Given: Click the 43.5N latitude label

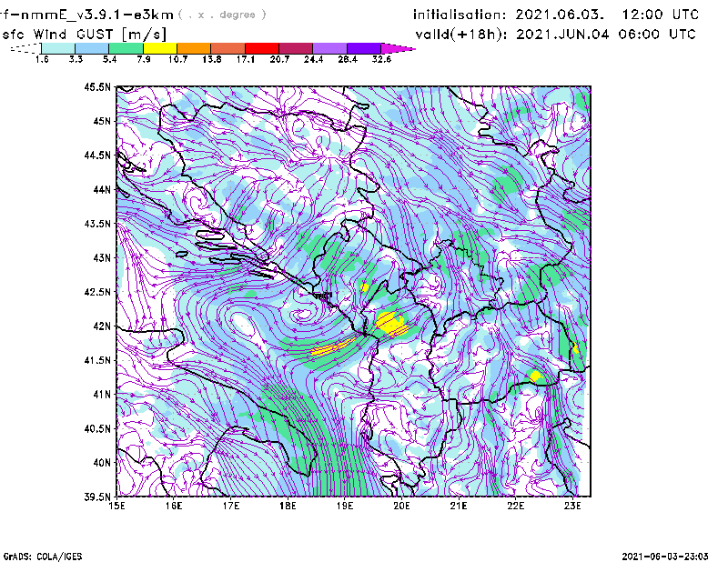Looking at the screenshot, I should (97, 224).
